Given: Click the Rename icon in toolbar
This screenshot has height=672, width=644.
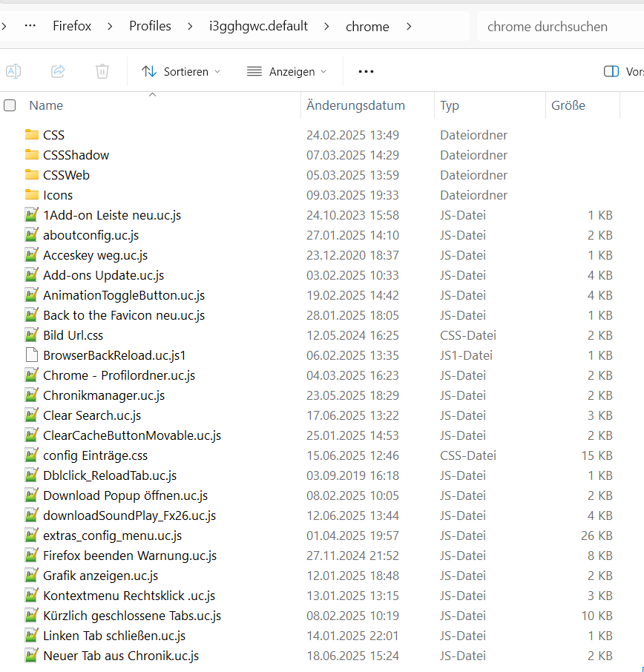Looking at the screenshot, I should (13, 71).
